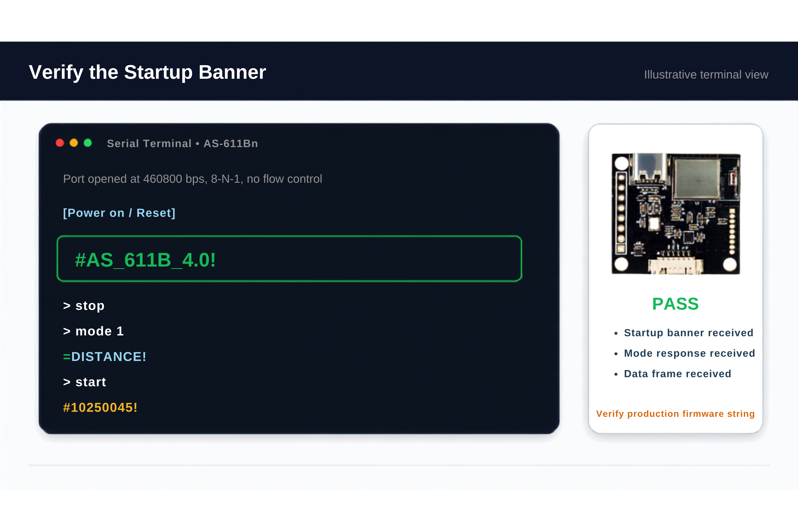
Task: Click the yellow minimize dot in terminal
Action: pos(74,143)
